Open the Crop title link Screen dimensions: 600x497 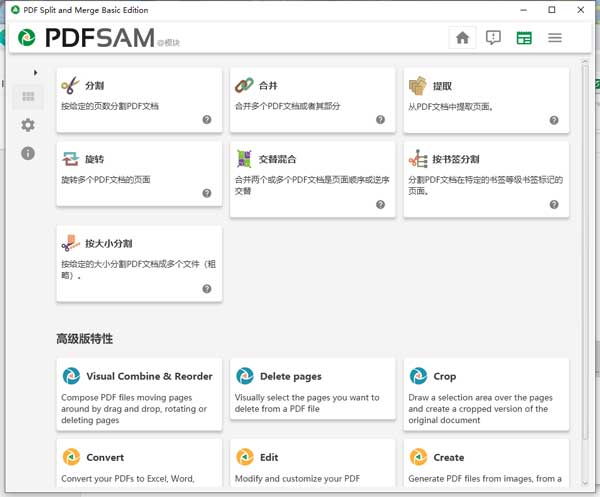(445, 376)
